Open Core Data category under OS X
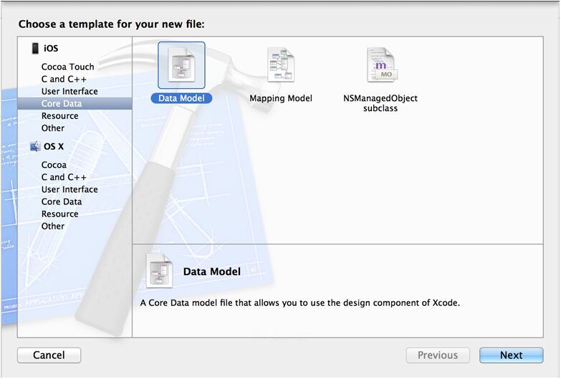The width and height of the screenshot is (561, 392). tap(62, 201)
